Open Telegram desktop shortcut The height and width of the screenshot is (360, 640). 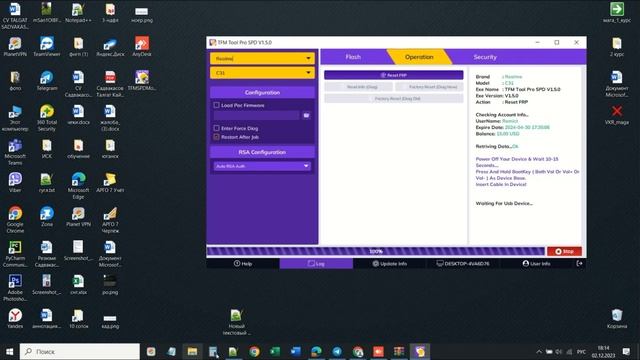coord(47,80)
